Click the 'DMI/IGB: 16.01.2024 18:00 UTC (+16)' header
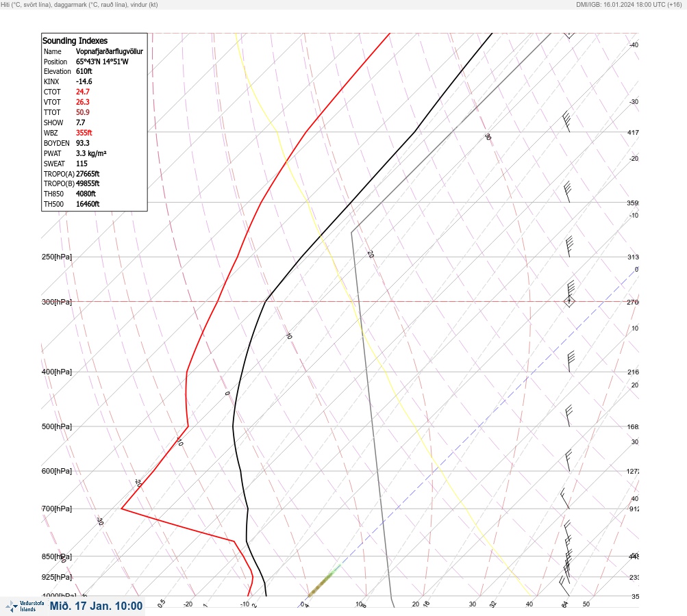The image size is (687, 616). coord(629,4)
